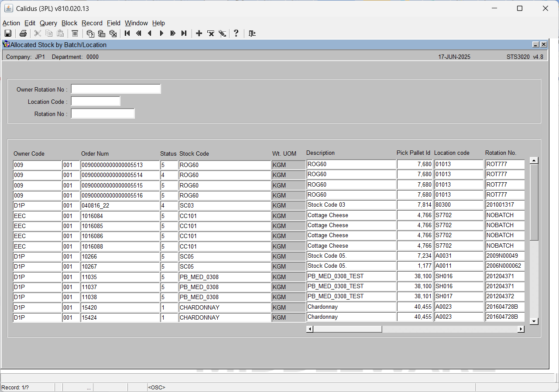
Task: Click the Save diskette toolbar icon
Action: click(8, 34)
